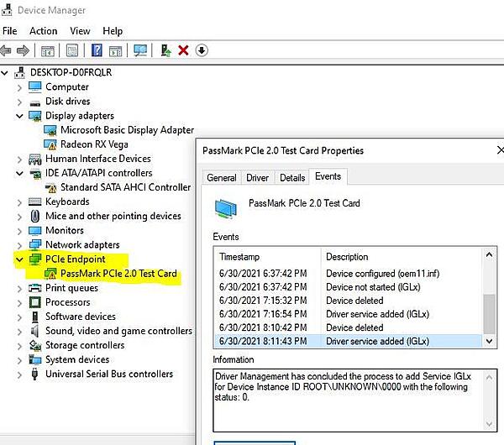This screenshot has width=504, height=445.
Task: Select the 8:11:43 PM Driver service added event
Action: click(348, 341)
